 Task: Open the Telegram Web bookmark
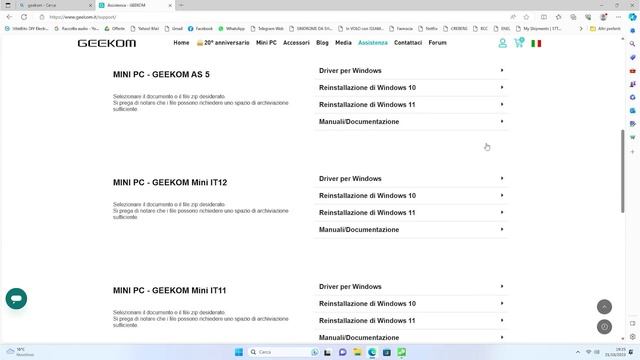click(267, 29)
